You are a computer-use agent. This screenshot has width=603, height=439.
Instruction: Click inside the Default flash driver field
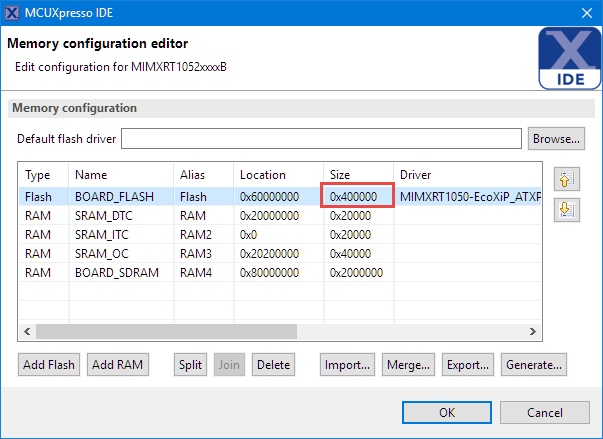pos(321,138)
